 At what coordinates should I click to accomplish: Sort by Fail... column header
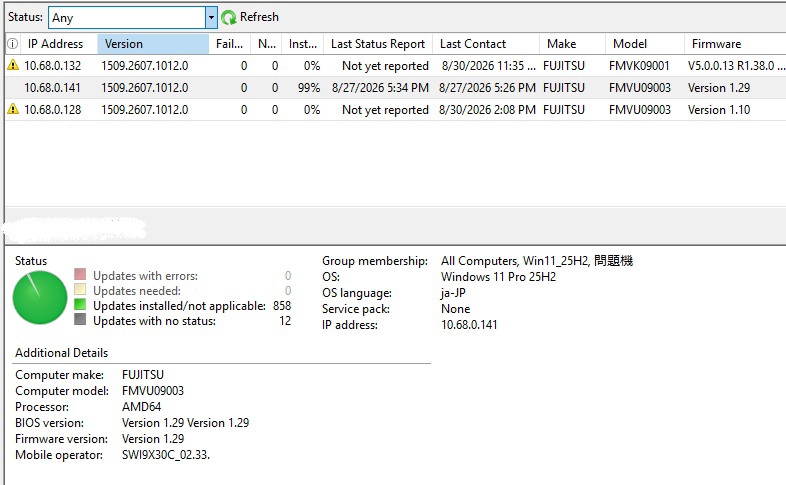point(230,44)
